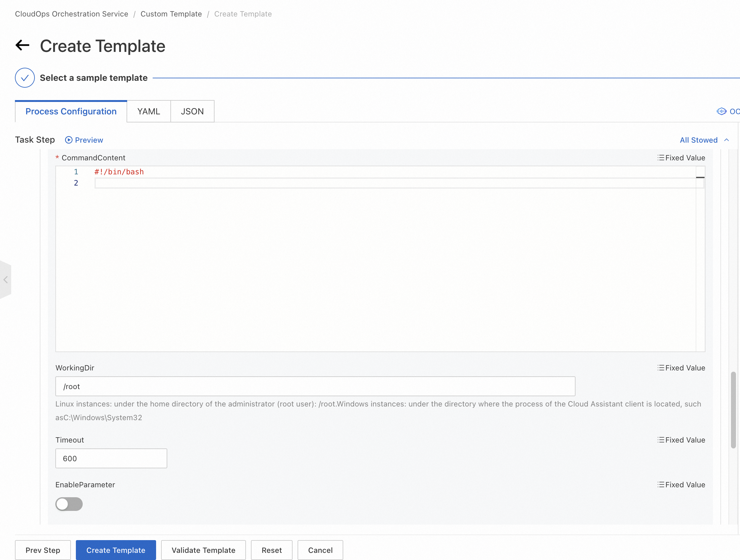
Task: Switch to the YAML tab
Action: pyautogui.click(x=149, y=111)
